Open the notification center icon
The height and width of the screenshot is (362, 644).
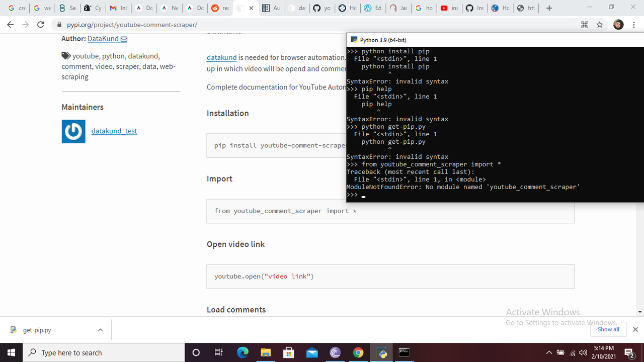click(629, 352)
